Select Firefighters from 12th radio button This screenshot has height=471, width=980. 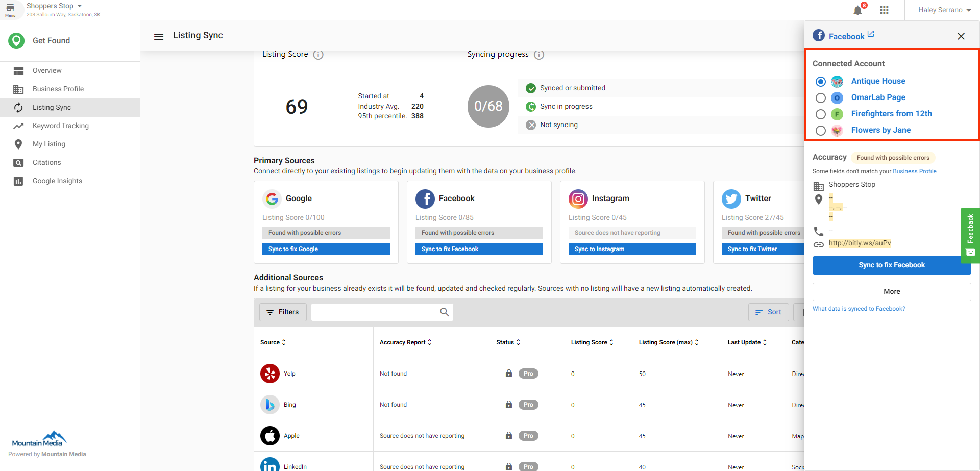(821, 114)
